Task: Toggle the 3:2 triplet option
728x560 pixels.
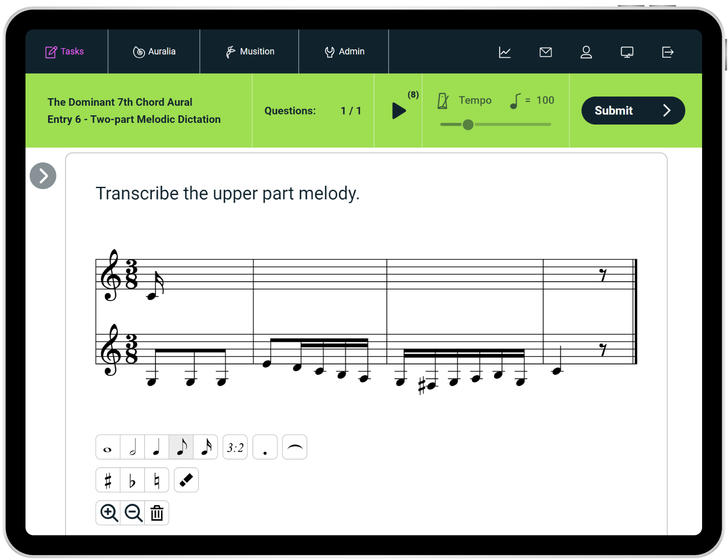Action: click(x=235, y=448)
